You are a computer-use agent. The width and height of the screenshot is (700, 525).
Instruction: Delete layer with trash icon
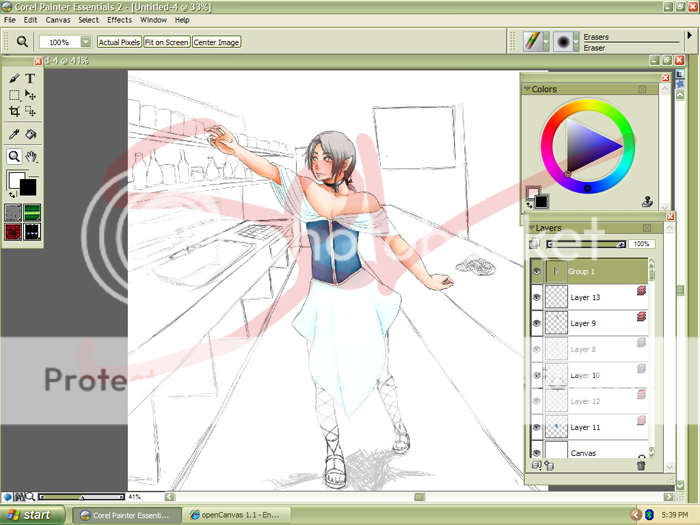point(641,465)
